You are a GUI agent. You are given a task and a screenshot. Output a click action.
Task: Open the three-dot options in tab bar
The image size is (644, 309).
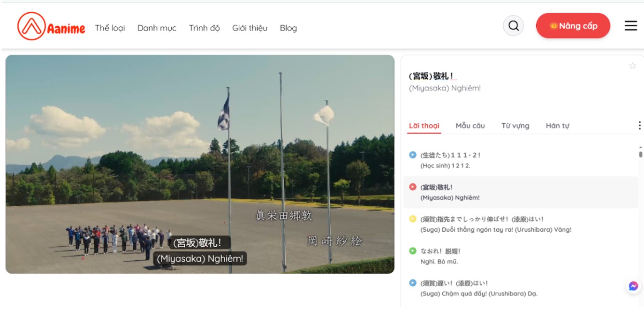pyautogui.click(x=639, y=125)
